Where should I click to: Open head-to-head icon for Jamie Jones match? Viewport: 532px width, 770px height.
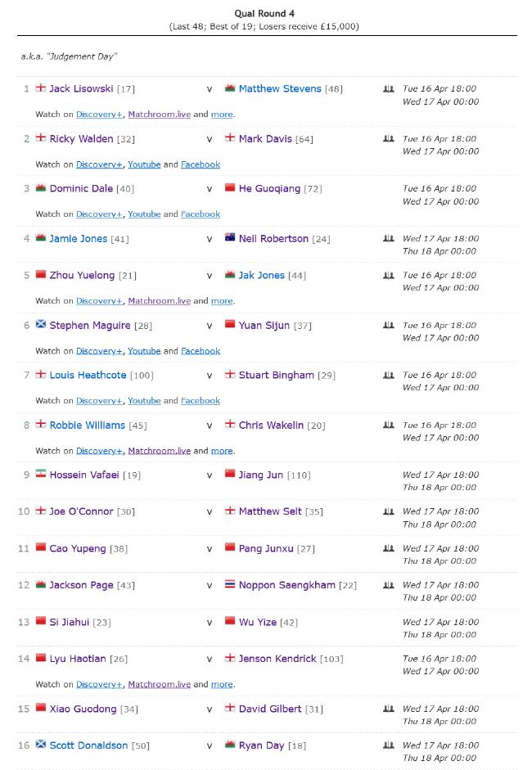(x=389, y=239)
